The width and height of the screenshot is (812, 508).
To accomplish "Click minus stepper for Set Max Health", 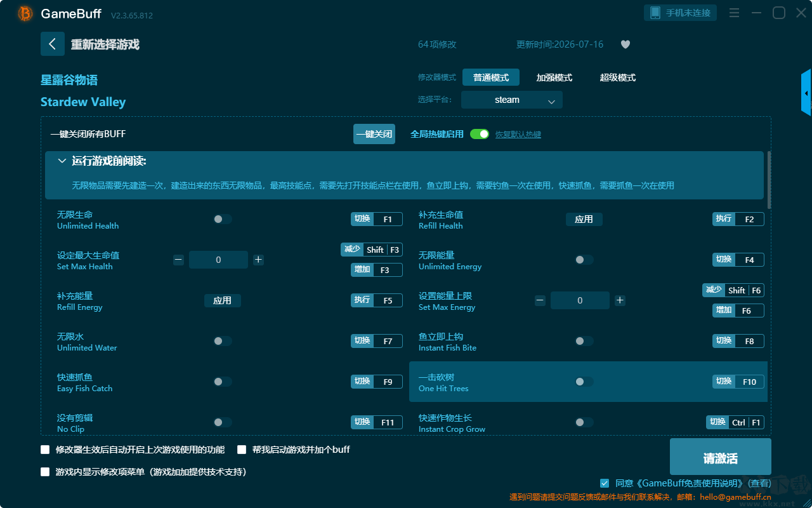I will coord(178,260).
